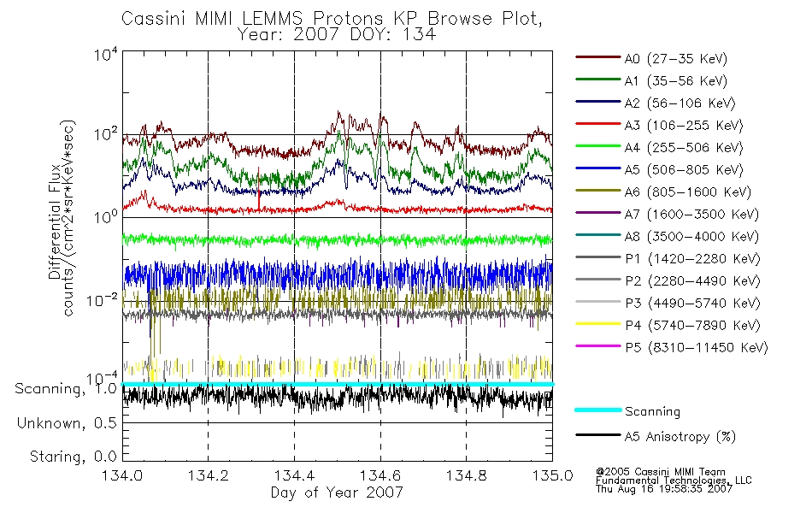Click the magenta P5 legend line

click(598, 346)
